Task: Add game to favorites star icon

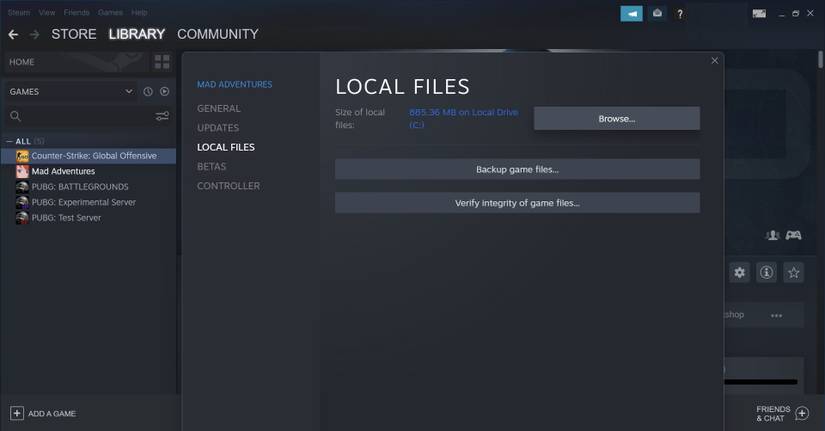Action: click(x=793, y=272)
